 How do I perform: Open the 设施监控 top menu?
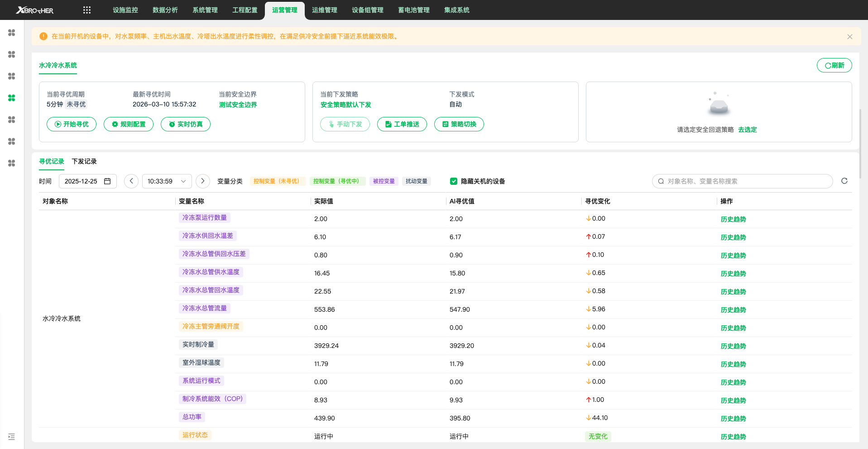click(125, 10)
